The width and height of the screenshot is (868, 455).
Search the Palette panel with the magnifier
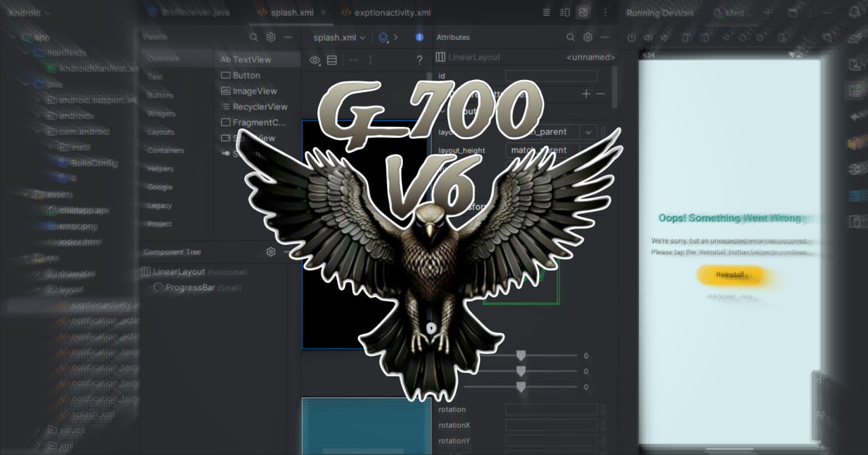pos(254,37)
